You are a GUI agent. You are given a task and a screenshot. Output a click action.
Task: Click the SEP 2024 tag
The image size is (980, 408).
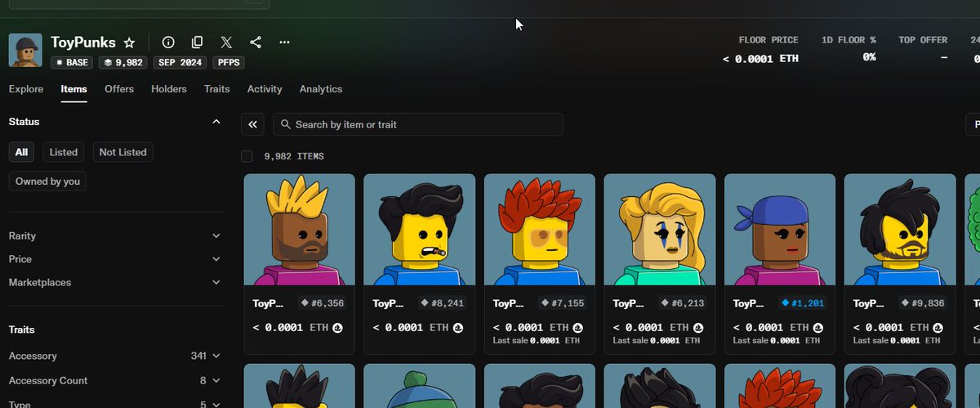pyautogui.click(x=180, y=62)
